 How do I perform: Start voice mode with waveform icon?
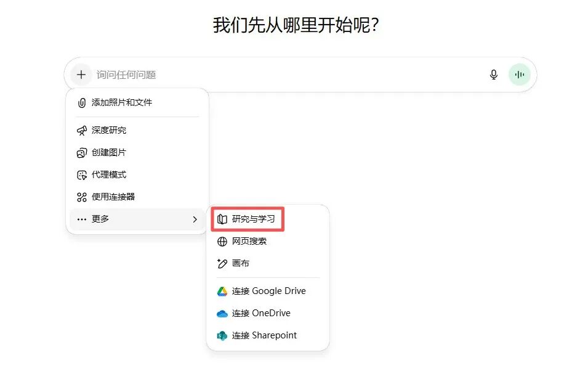pos(520,75)
